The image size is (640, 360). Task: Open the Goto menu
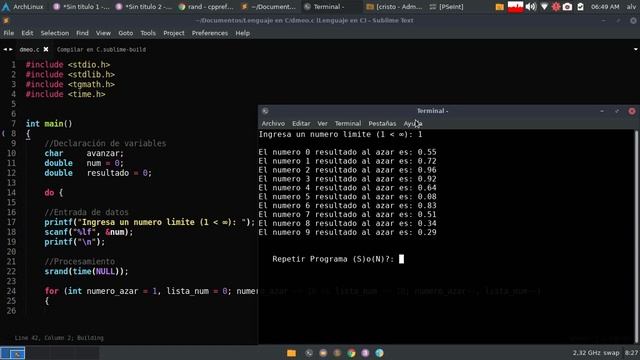click(126, 33)
